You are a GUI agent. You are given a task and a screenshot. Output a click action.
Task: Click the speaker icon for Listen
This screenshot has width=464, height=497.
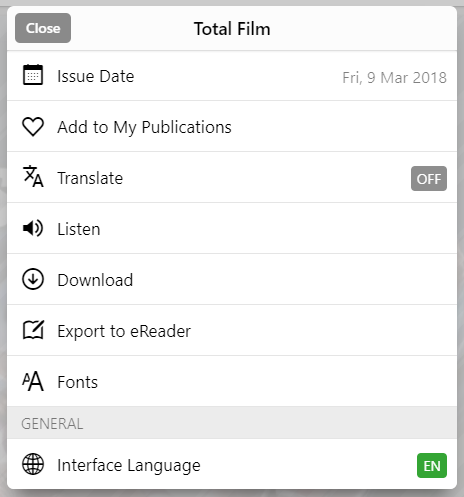tap(33, 228)
